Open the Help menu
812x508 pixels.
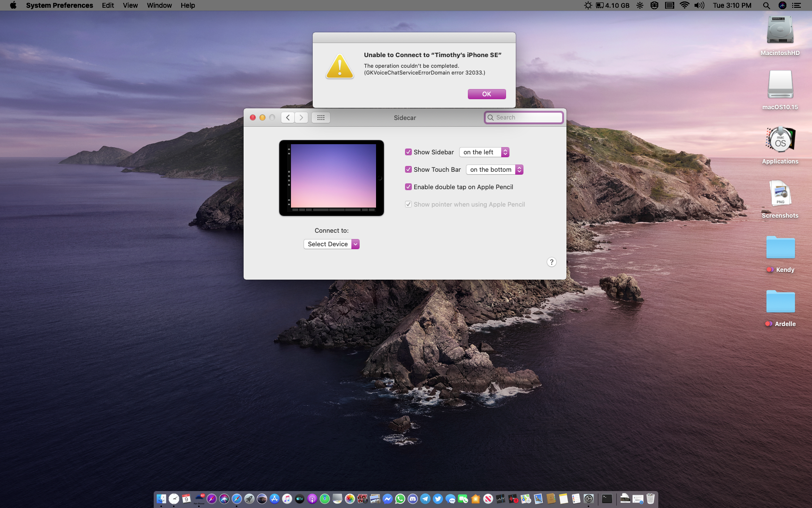pyautogui.click(x=188, y=5)
